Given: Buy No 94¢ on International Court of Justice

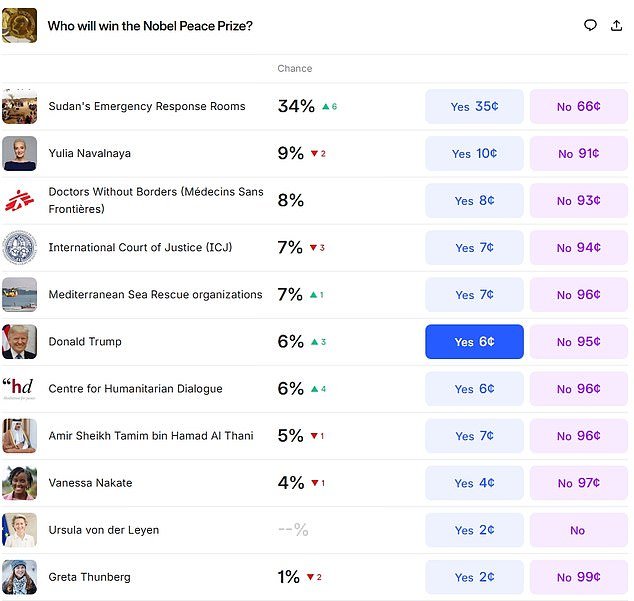Looking at the screenshot, I should click(x=578, y=248).
